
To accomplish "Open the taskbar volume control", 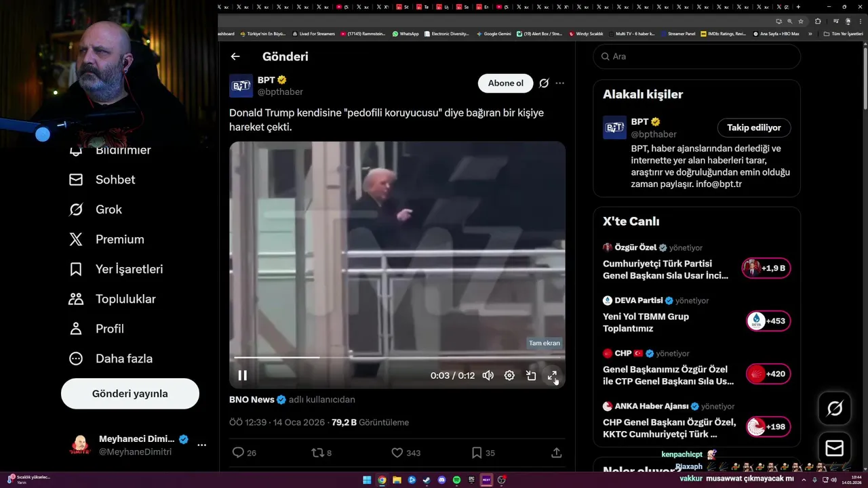I will pos(833,480).
